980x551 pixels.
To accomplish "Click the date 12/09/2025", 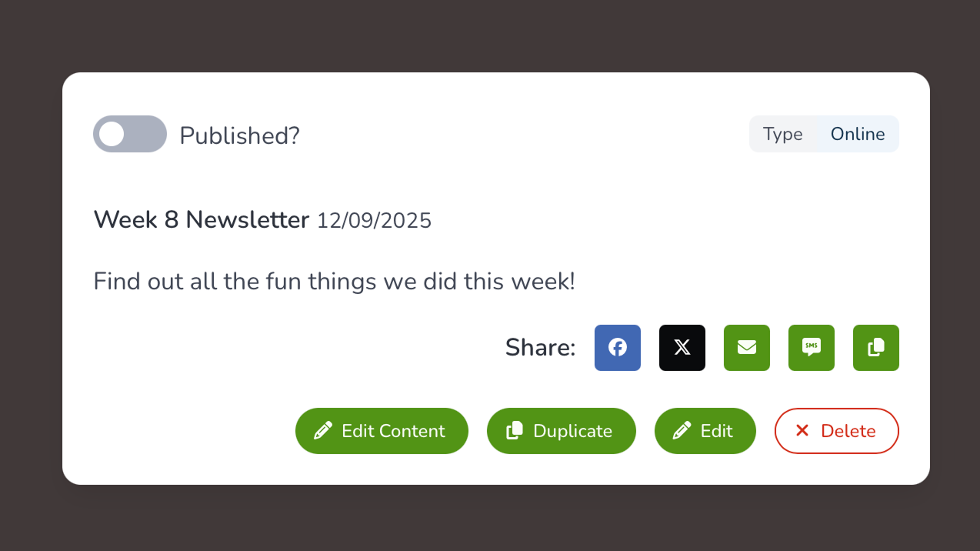I will tap(375, 222).
